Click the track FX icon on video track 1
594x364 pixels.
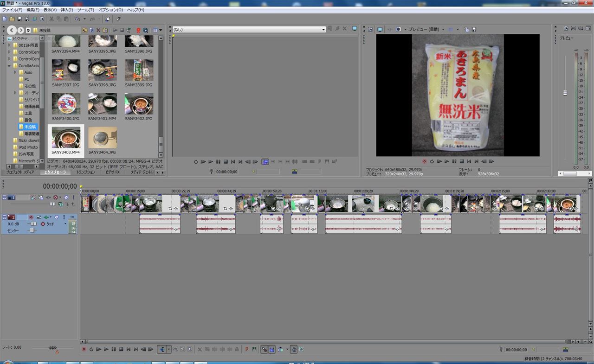(48, 198)
